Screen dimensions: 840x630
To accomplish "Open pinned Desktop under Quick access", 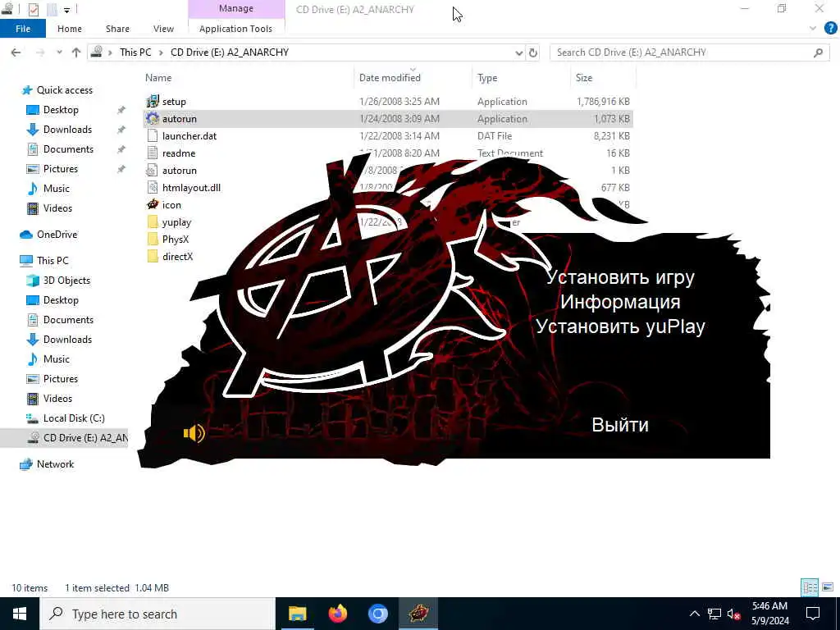I will pyautogui.click(x=61, y=110).
